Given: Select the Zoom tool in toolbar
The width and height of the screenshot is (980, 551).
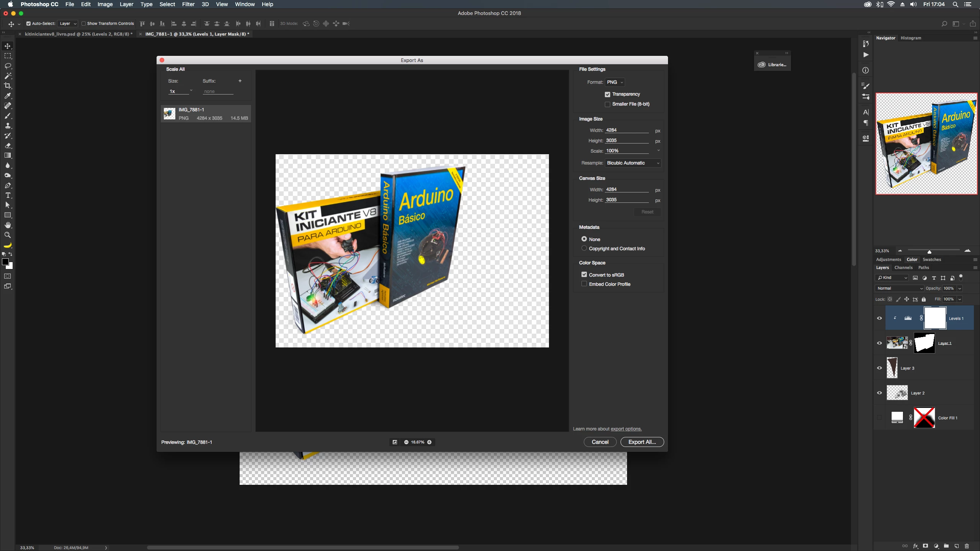Looking at the screenshot, I should 8,235.
